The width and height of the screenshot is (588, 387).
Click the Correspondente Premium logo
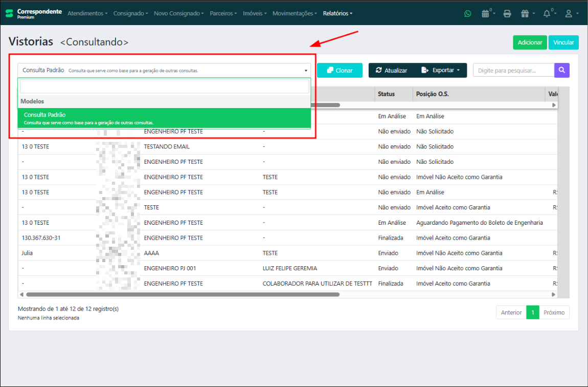(34, 13)
